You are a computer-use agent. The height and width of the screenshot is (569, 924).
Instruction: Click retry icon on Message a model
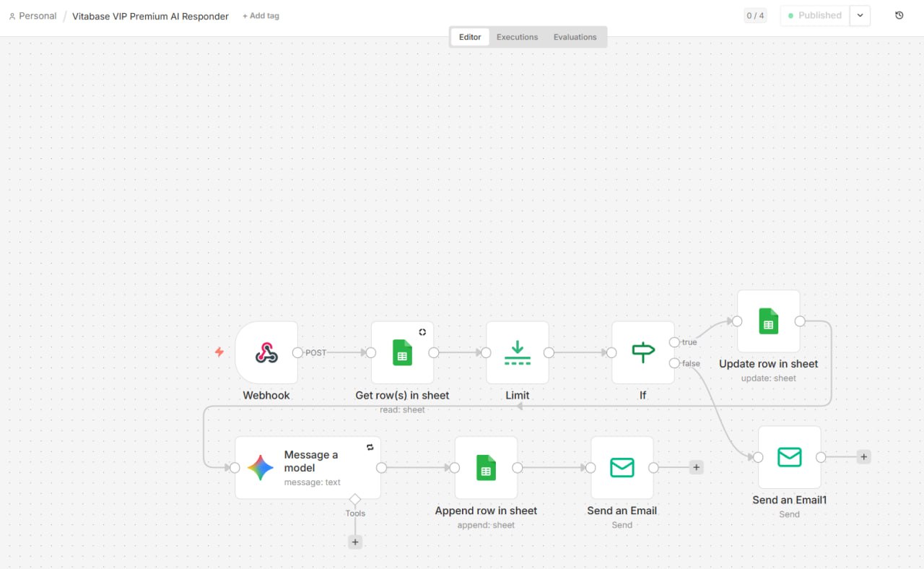point(370,447)
